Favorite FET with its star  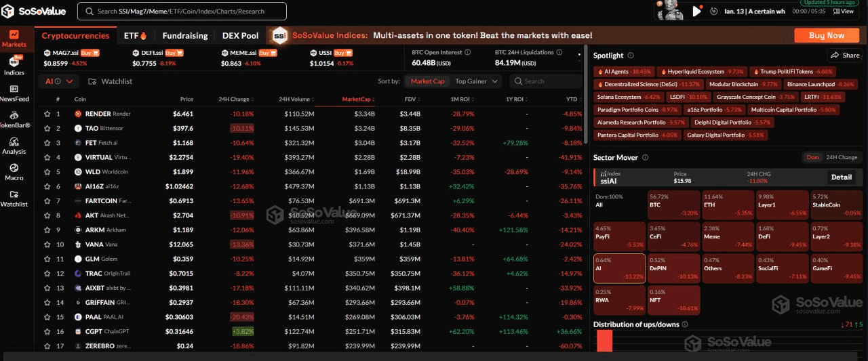pyautogui.click(x=47, y=143)
